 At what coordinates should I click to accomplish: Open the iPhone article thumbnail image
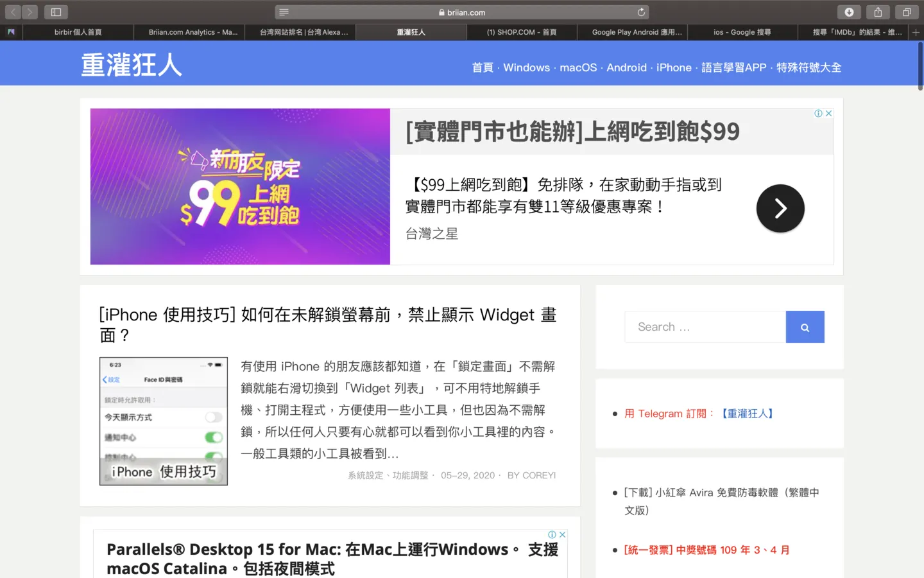[164, 421]
